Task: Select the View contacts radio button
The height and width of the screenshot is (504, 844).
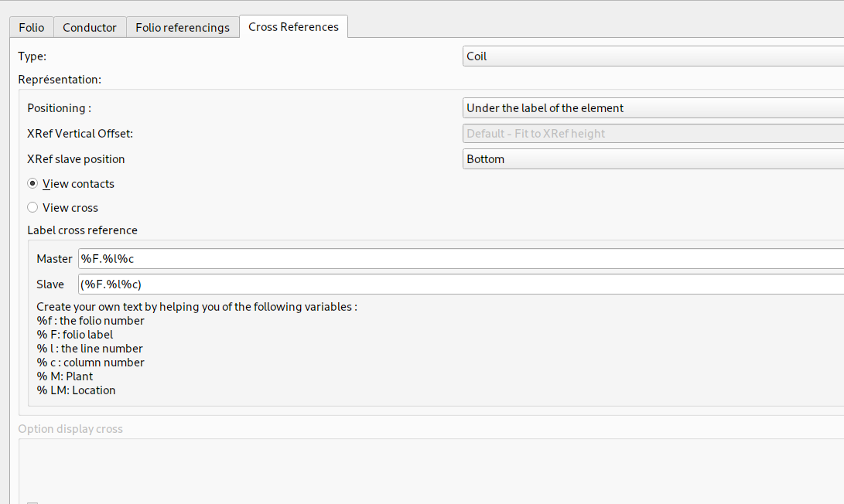Action: click(32, 184)
